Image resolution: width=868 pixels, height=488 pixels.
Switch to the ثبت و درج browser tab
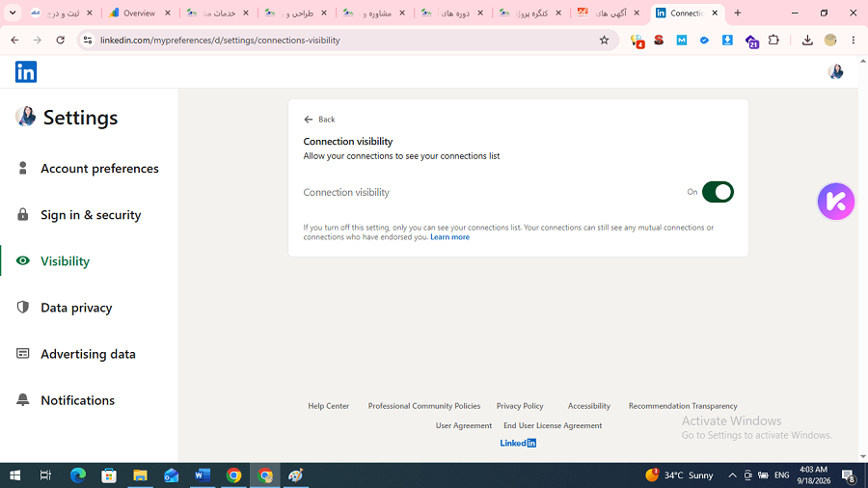pyautogui.click(x=62, y=13)
